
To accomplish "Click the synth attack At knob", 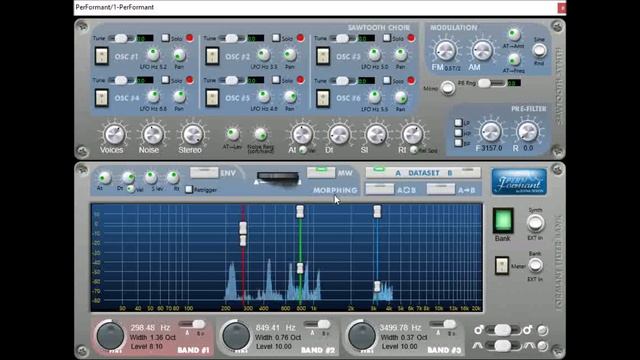I will [302, 134].
